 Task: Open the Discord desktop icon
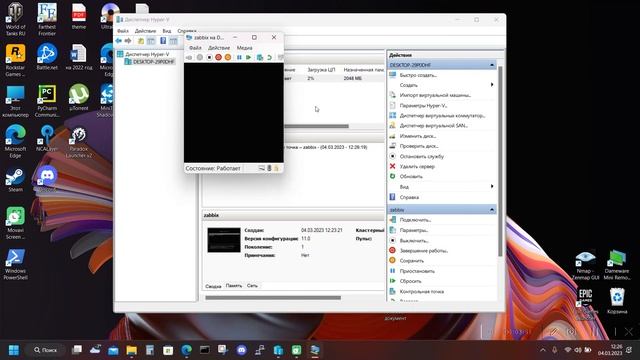47,178
